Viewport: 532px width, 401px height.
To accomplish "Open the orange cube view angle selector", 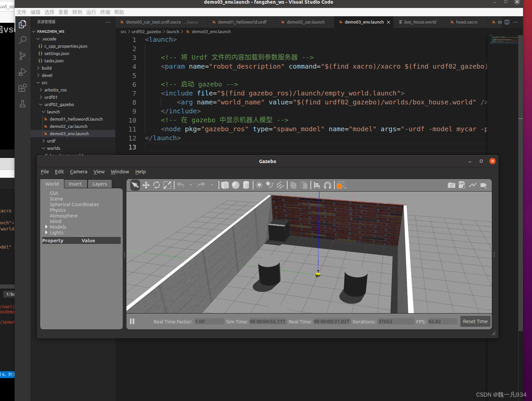I will (x=341, y=185).
